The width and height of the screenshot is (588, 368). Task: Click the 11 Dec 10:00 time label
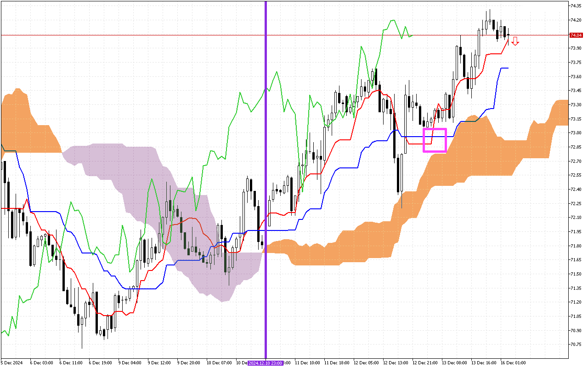coord(307,363)
